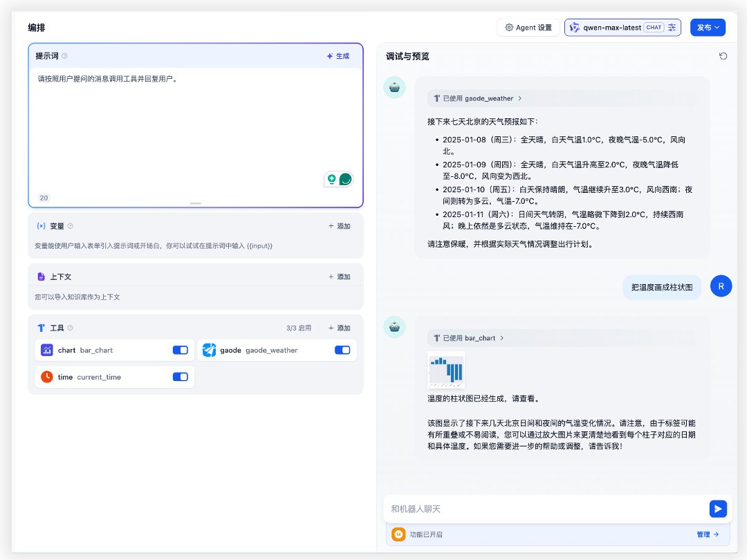Screen dimensions: 747x560
Task: Open the 发布 publish dropdown
Action: tap(708, 28)
